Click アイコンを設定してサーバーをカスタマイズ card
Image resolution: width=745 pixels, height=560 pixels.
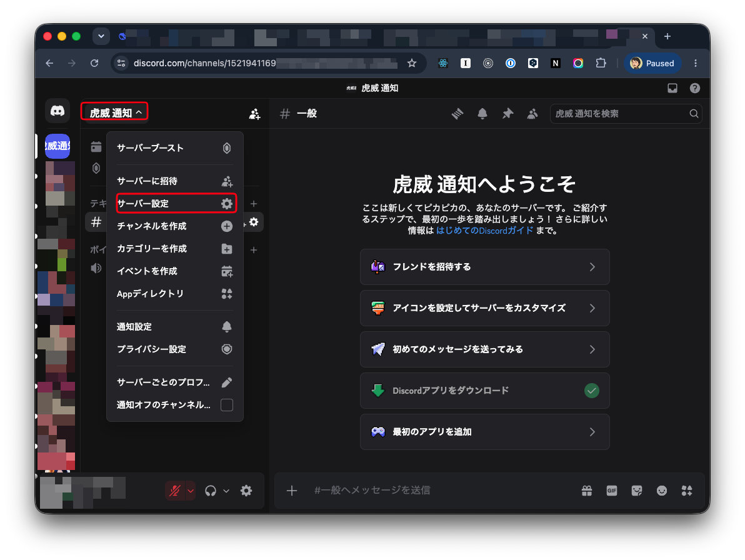point(484,308)
